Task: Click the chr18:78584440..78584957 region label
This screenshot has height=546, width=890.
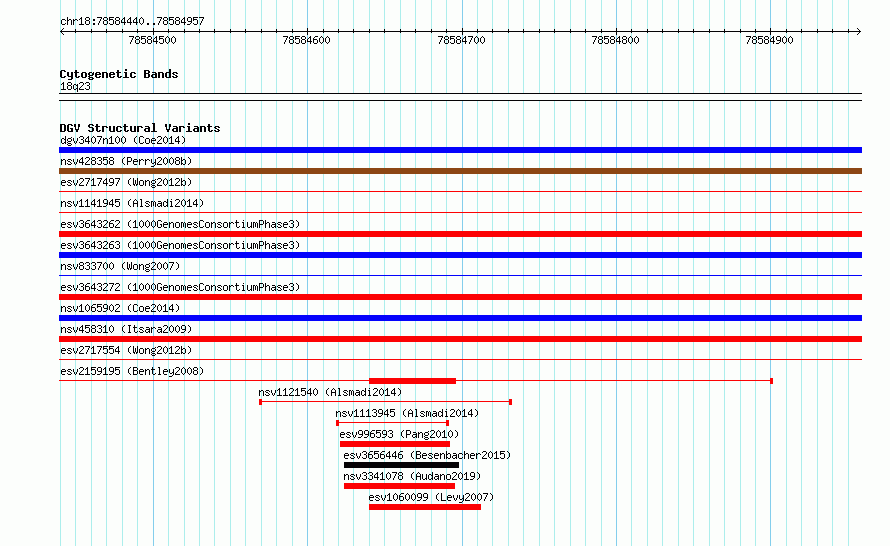Action: click(x=132, y=21)
